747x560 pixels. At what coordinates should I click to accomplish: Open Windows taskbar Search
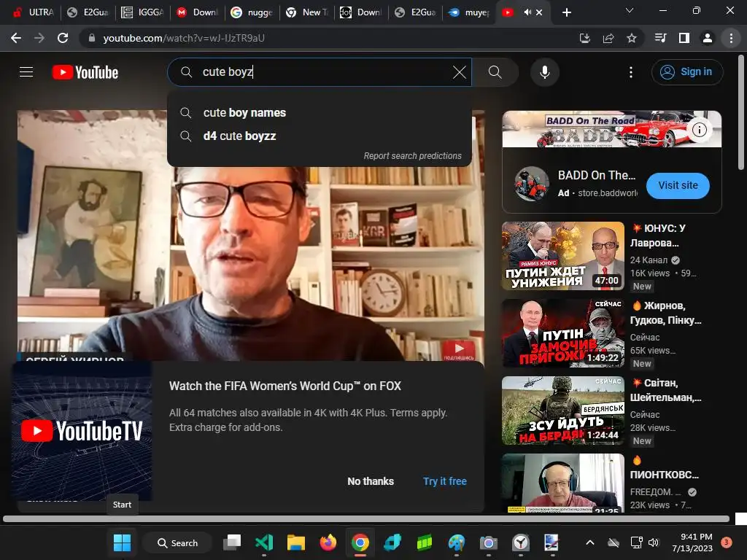click(x=177, y=542)
